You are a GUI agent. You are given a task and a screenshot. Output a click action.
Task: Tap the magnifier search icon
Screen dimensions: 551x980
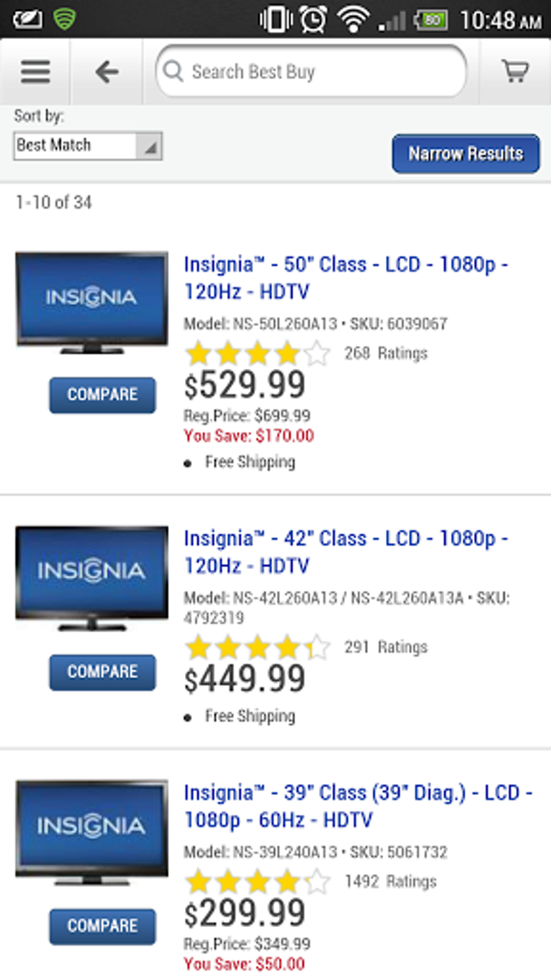point(173,71)
